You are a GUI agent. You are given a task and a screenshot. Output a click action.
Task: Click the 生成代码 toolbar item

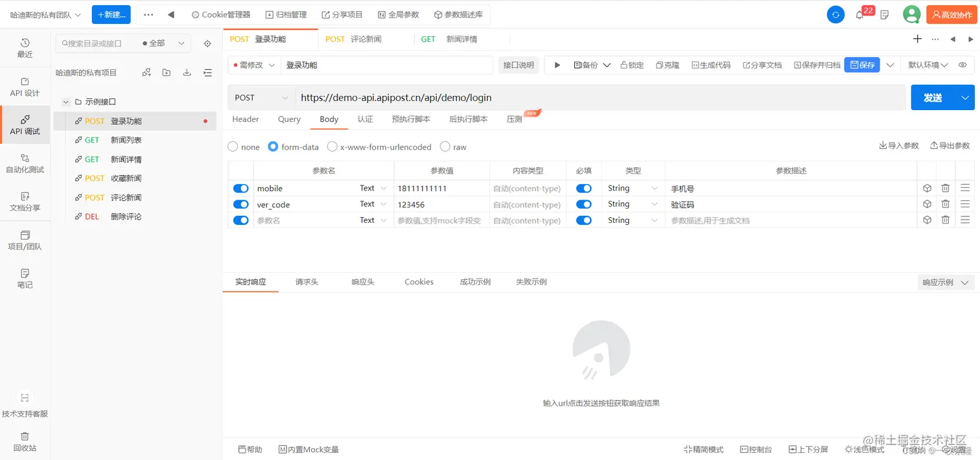[711, 65]
